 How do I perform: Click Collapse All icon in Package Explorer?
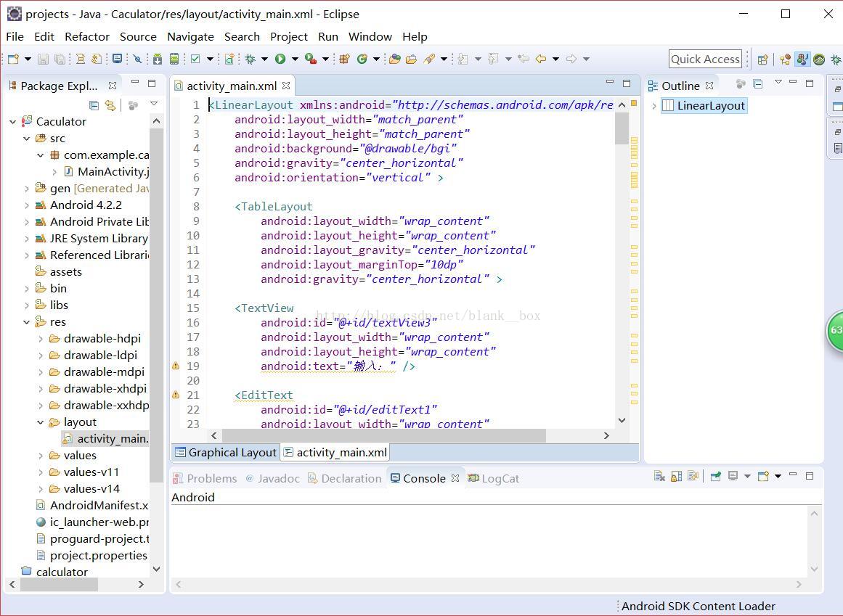(x=94, y=105)
